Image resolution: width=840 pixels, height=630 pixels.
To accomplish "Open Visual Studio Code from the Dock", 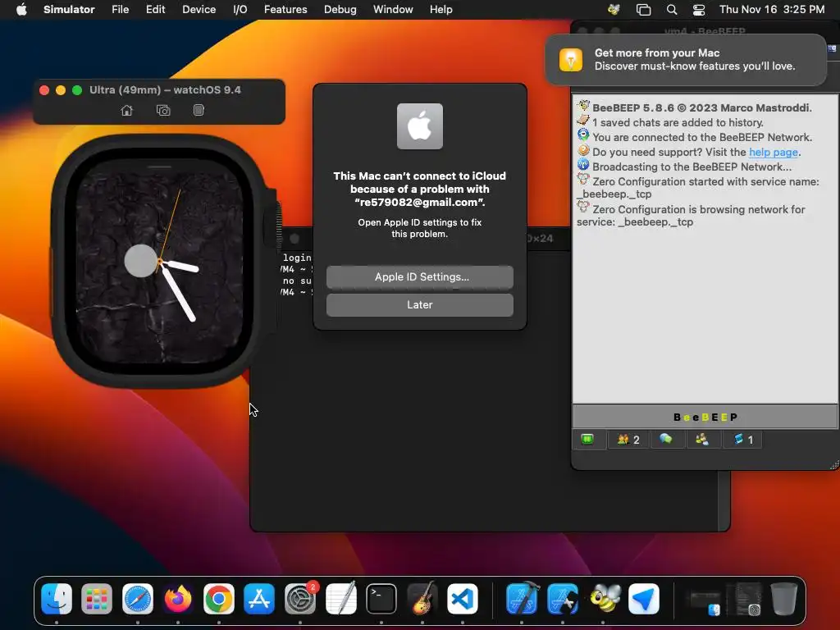I will click(463, 598).
